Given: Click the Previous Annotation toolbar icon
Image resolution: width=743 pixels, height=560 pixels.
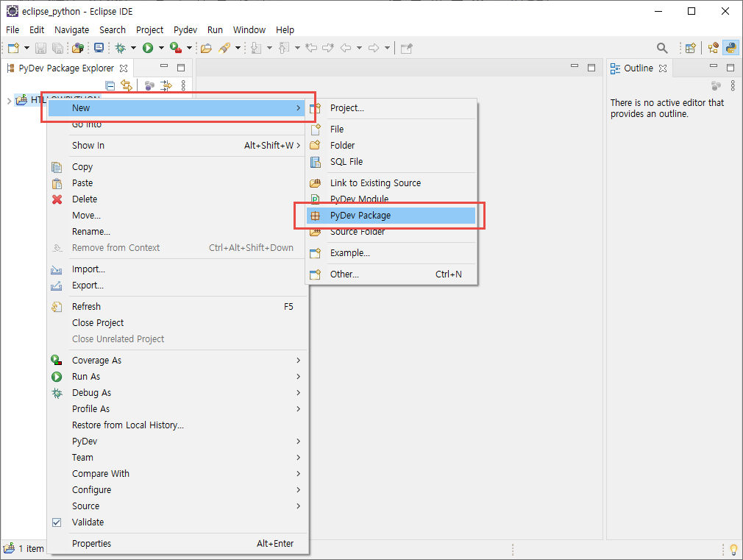Looking at the screenshot, I should [284, 48].
